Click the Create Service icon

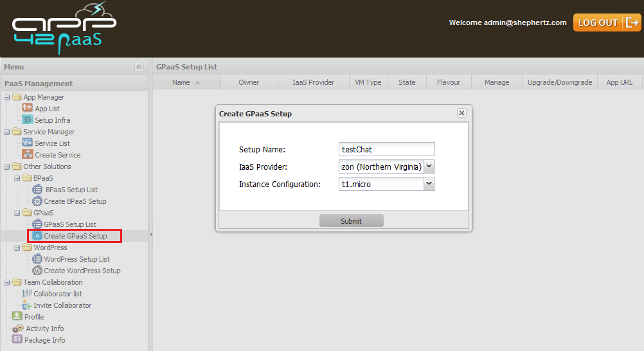point(28,155)
